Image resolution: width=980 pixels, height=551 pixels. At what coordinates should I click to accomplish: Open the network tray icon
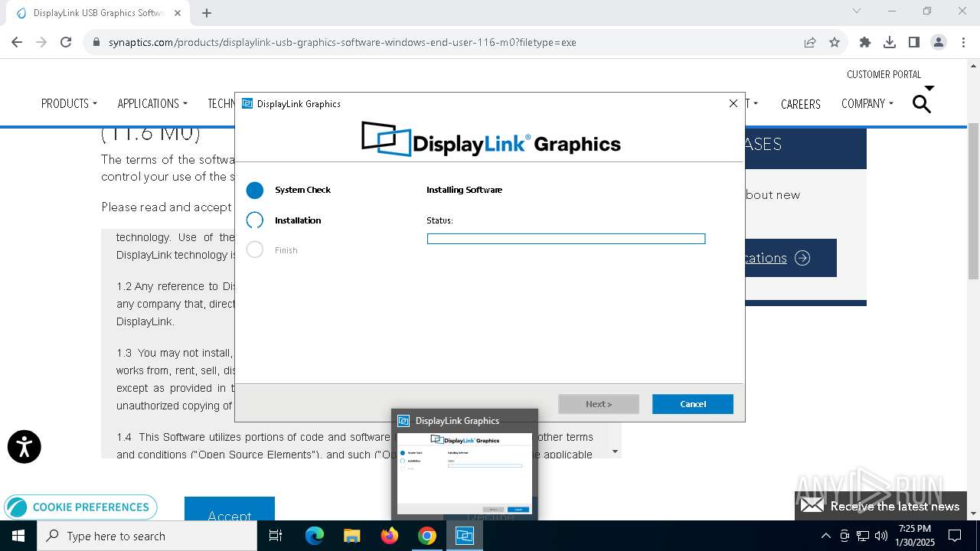click(x=863, y=536)
